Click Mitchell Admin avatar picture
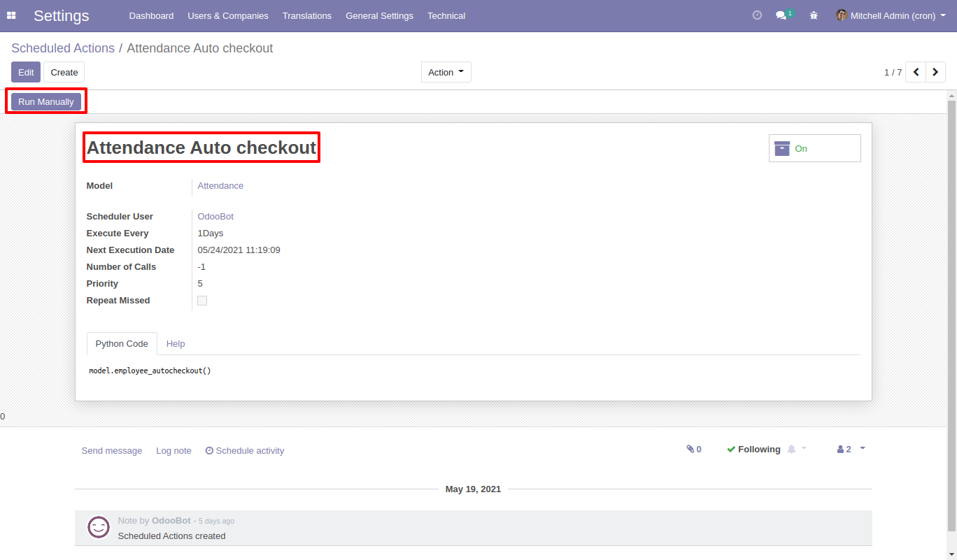 pyautogui.click(x=842, y=15)
